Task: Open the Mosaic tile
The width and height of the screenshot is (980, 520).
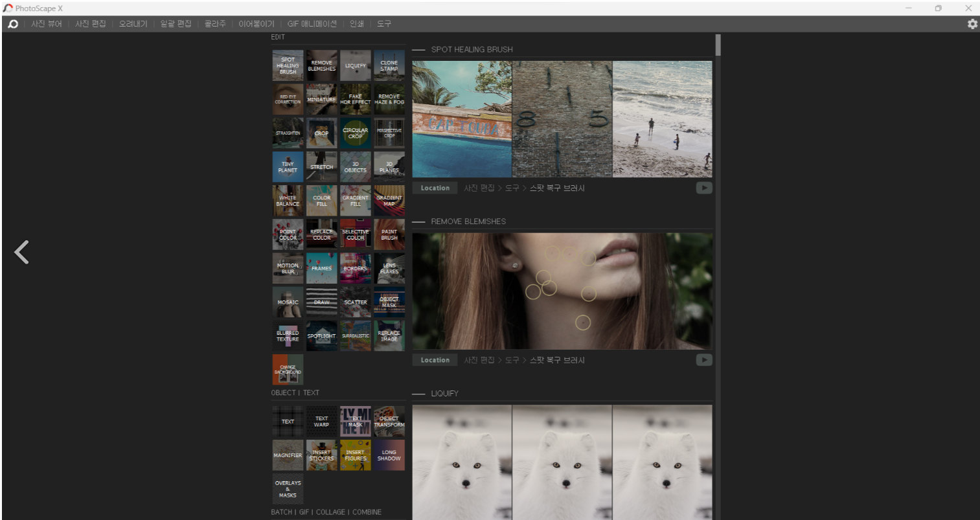Action: 288,302
